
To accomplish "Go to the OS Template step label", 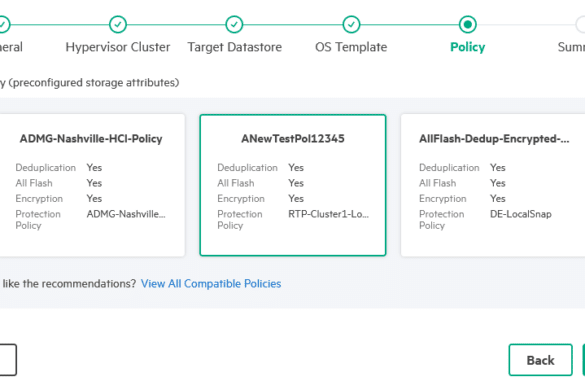I will click(x=351, y=47).
